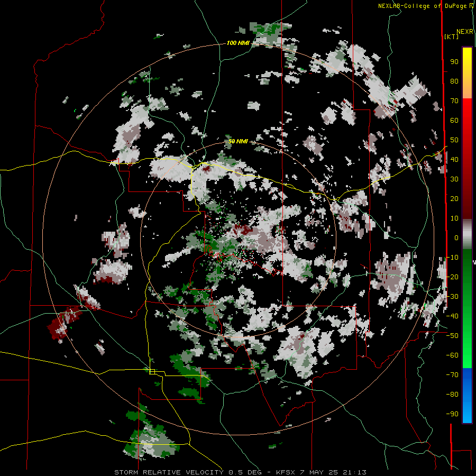Click the 80 value on velocity scale

point(454,81)
